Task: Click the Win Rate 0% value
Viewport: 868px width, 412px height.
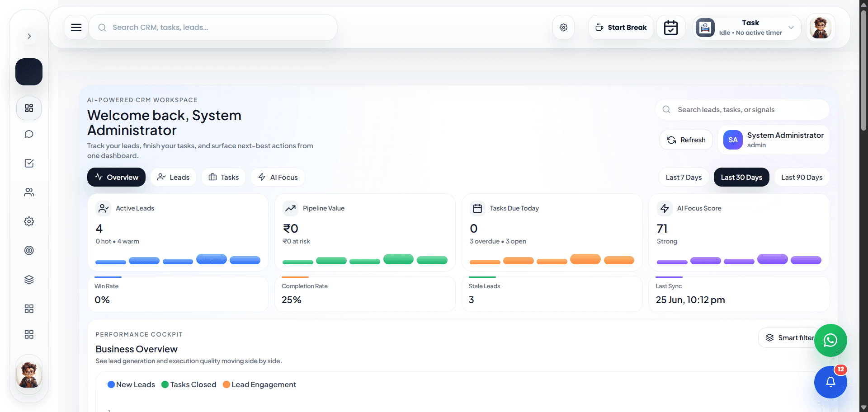Action: click(102, 300)
